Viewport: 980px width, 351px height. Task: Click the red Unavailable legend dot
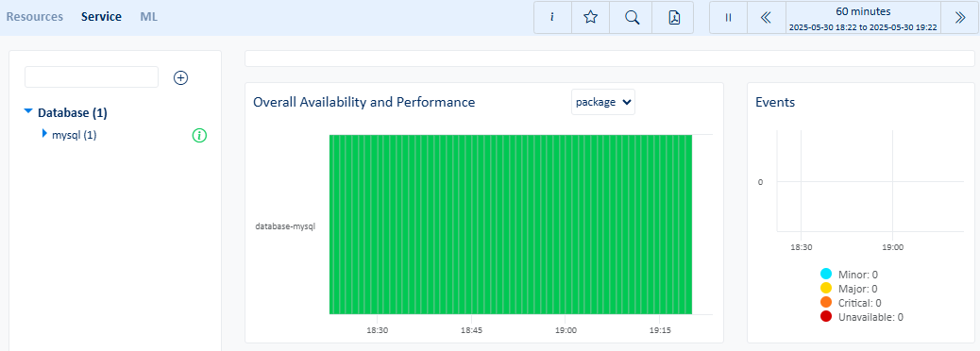(x=825, y=317)
